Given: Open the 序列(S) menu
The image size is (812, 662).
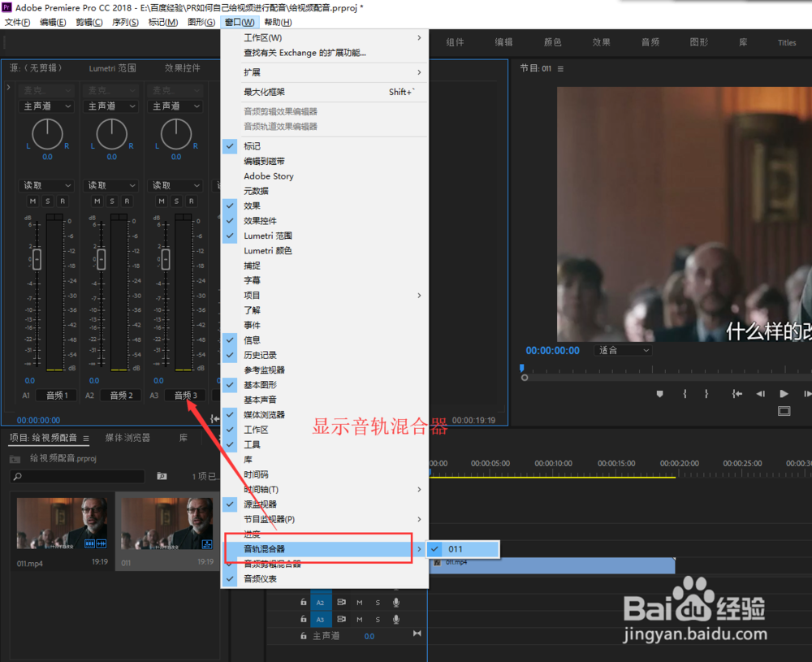Looking at the screenshot, I should [125, 22].
